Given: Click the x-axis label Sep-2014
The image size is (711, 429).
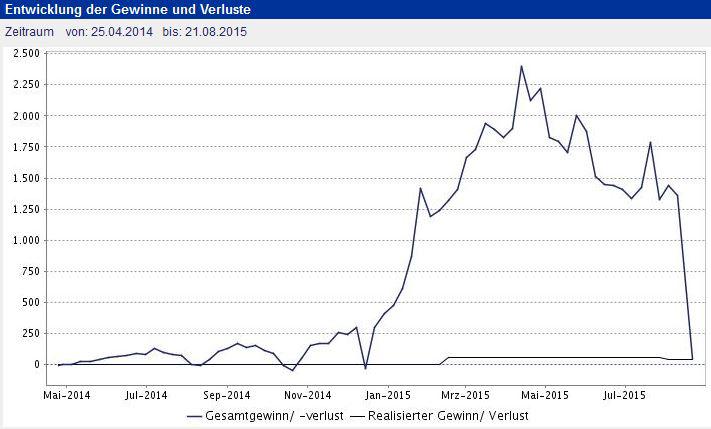Looking at the screenshot, I should tap(227, 395).
